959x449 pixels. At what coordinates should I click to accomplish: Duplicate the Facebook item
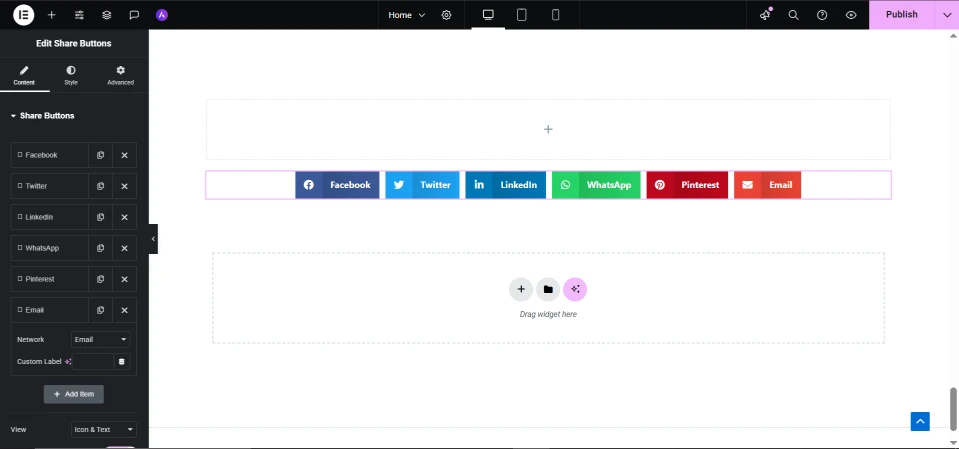click(100, 155)
